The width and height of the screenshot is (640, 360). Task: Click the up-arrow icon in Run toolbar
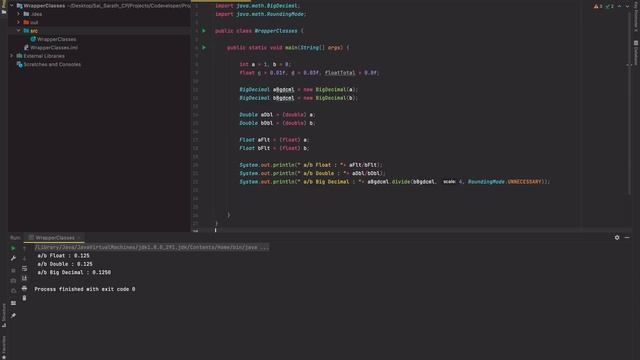click(24, 248)
